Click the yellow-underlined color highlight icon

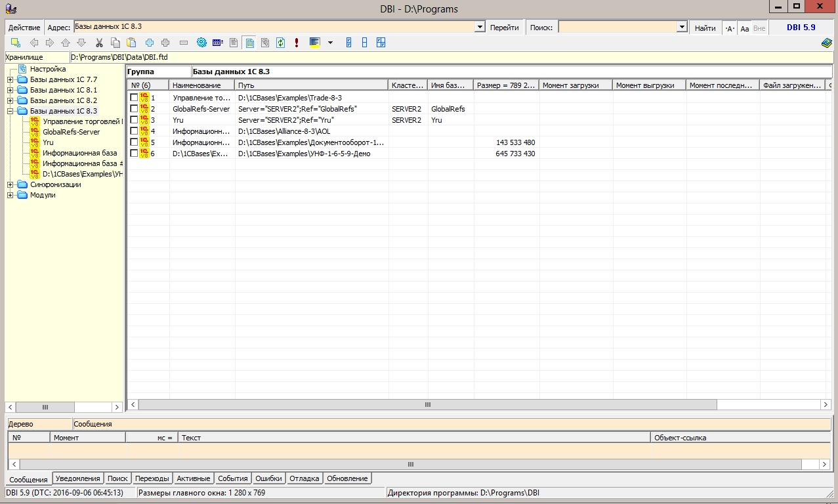(314, 43)
